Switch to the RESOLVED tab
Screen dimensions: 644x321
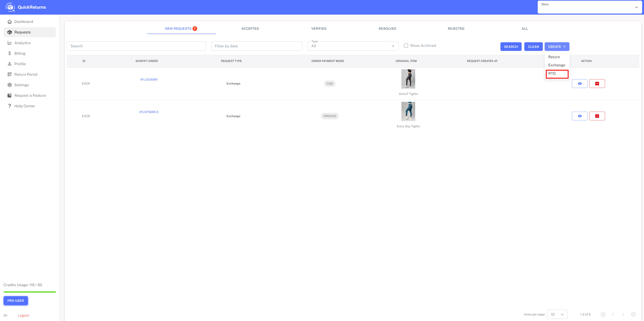[x=387, y=29]
